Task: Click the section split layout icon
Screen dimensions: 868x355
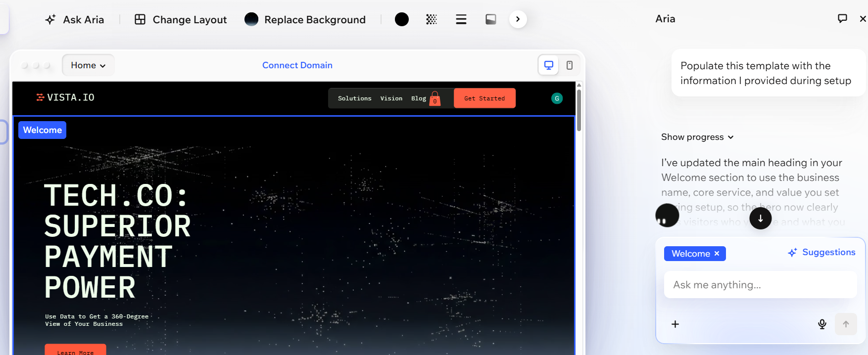Action: (x=491, y=19)
